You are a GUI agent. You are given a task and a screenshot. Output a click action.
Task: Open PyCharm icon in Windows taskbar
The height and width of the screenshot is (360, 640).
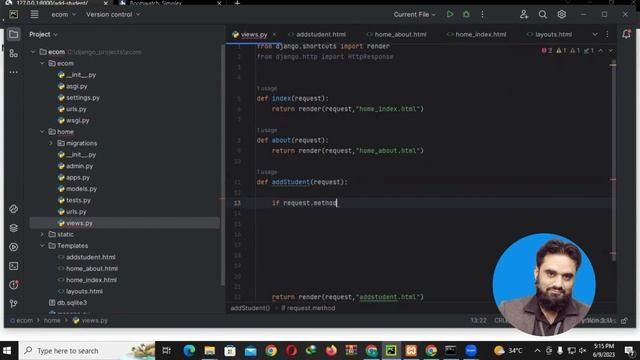pos(391,350)
